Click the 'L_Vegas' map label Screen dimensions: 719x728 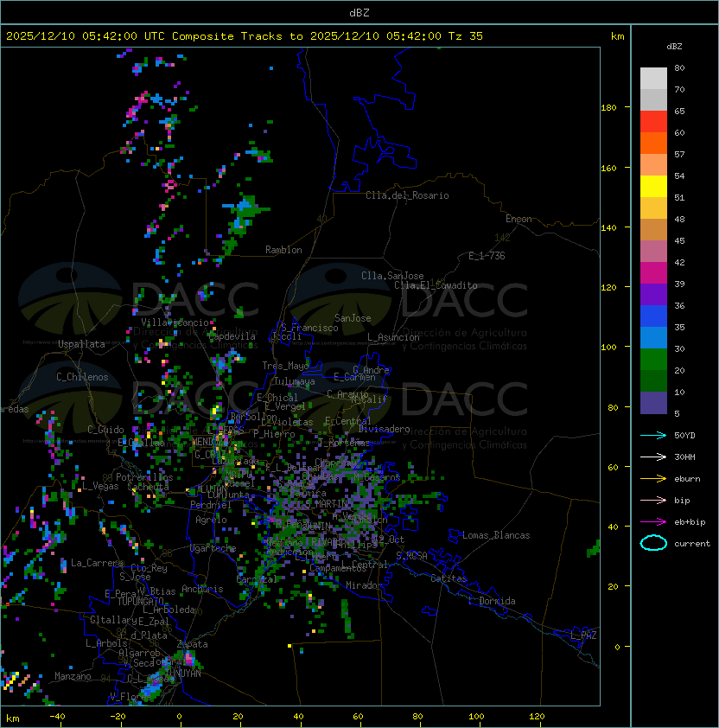[x=100, y=486]
